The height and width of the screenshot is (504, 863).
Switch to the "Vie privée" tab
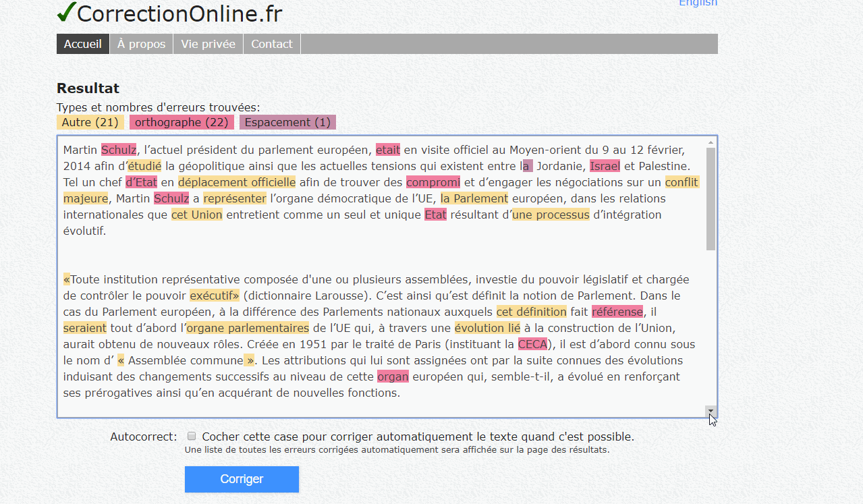207,43
